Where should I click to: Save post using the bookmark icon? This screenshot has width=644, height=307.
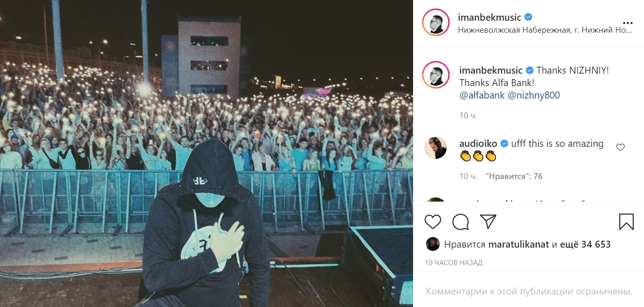point(626,222)
